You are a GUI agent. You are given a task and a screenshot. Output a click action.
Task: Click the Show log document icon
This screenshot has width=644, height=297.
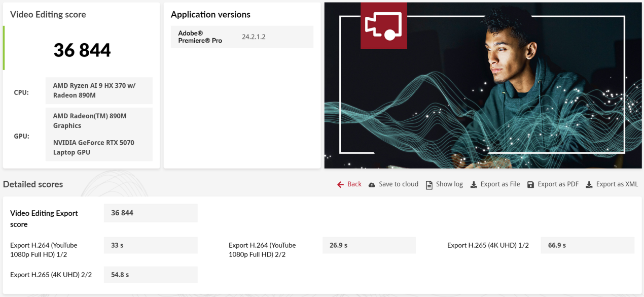429,185
